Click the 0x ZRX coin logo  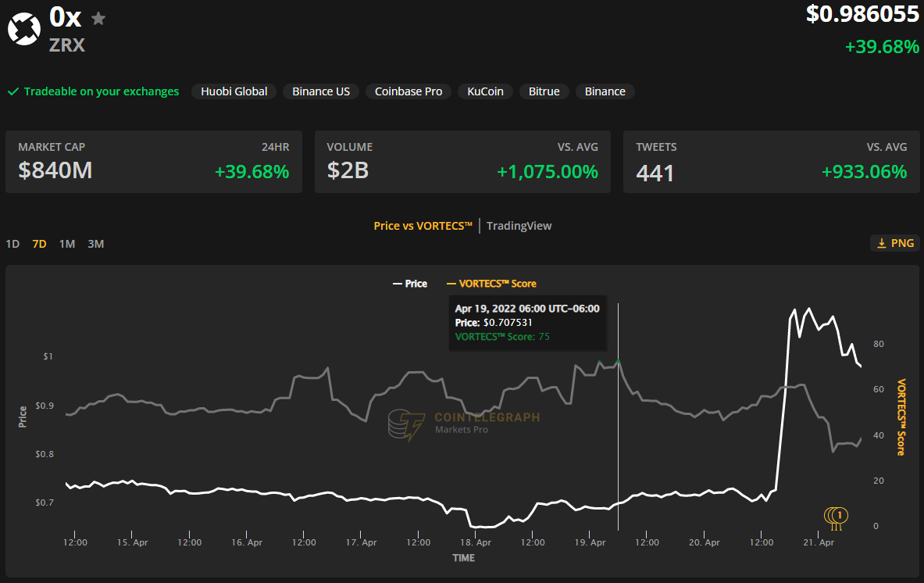point(24,28)
